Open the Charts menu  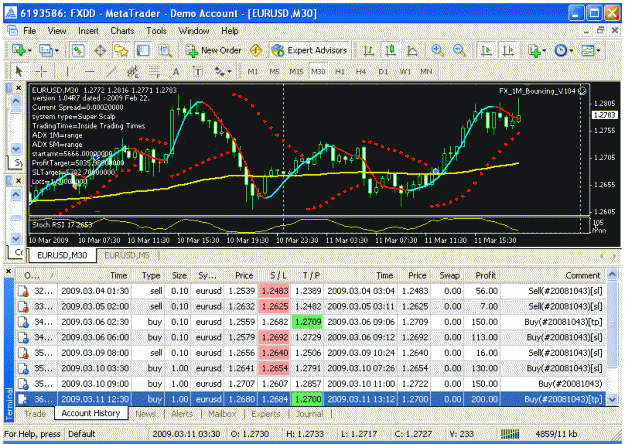click(122, 31)
